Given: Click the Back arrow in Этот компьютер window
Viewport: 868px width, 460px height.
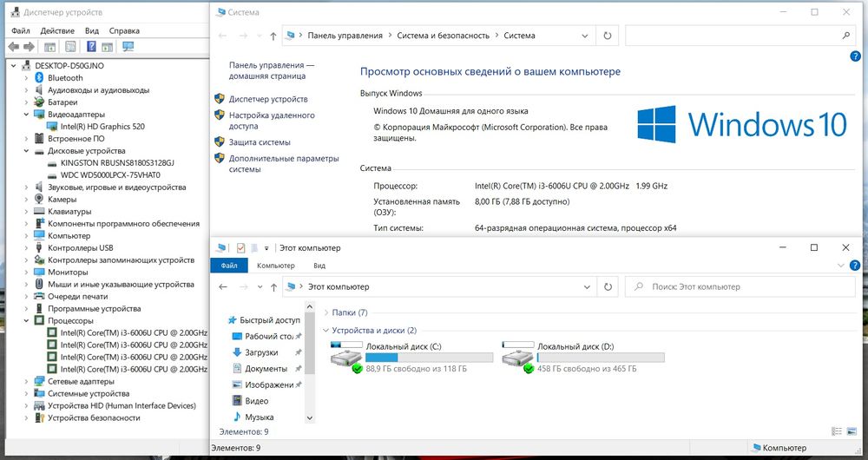Looking at the screenshot, I should coord(223,286).
